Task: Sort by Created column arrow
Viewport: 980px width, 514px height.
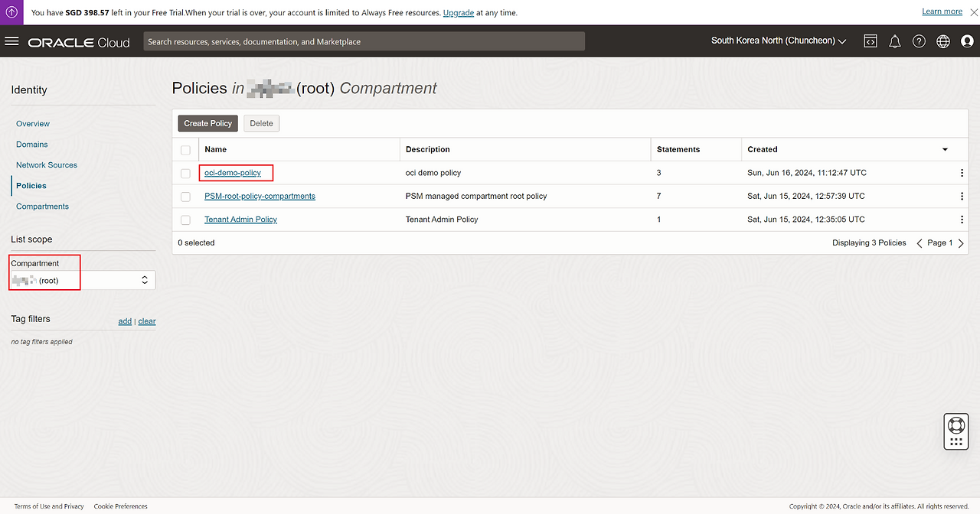Action: (x=945, y=149)
